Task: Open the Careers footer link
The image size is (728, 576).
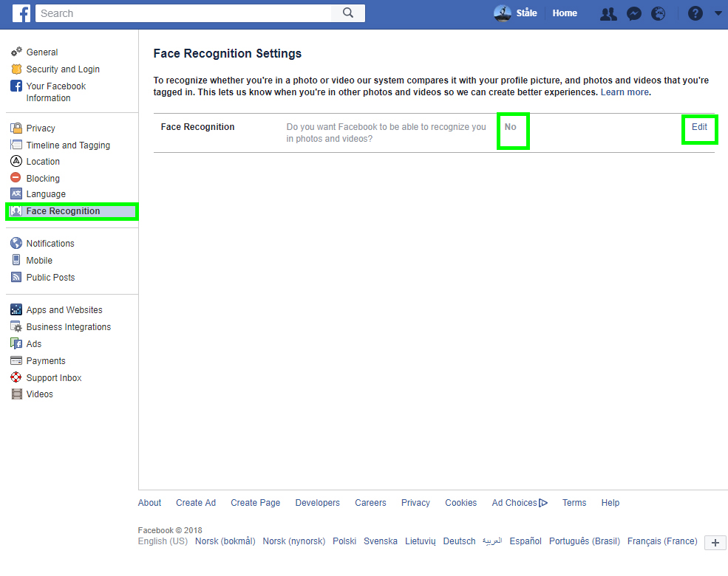Action: [x=370, y=503]
